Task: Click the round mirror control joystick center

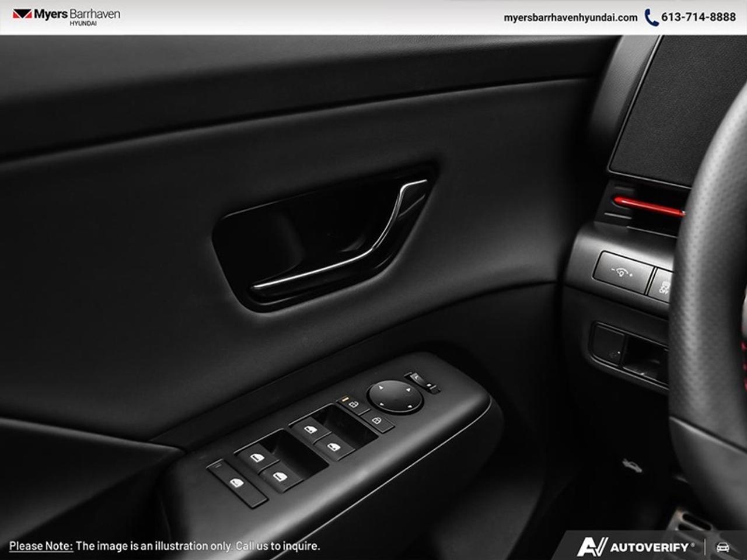Action: 396,397
